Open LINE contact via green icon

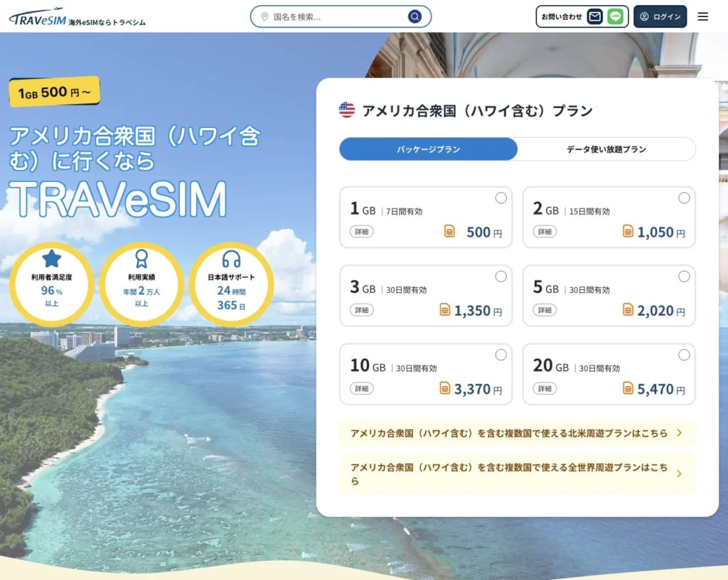coord(615,17)
